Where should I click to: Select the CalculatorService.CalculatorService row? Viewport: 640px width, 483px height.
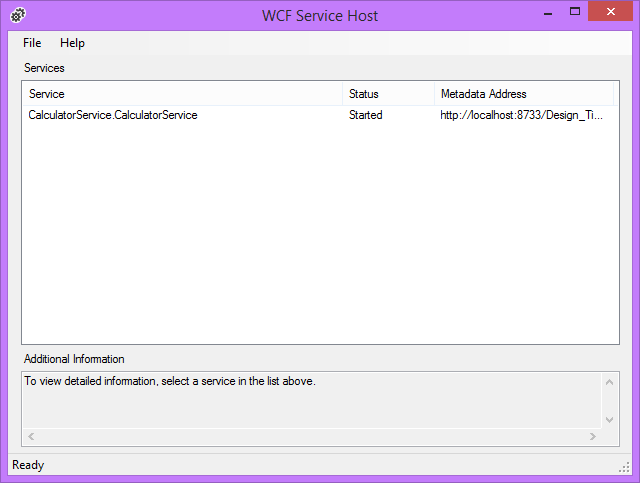pos(113,115)
